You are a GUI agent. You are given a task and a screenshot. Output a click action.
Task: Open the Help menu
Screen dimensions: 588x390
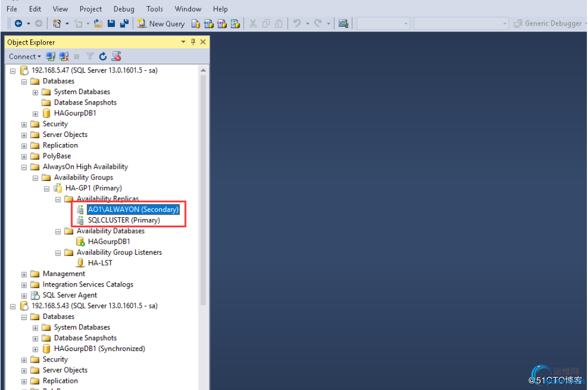(x=220, y=9)
